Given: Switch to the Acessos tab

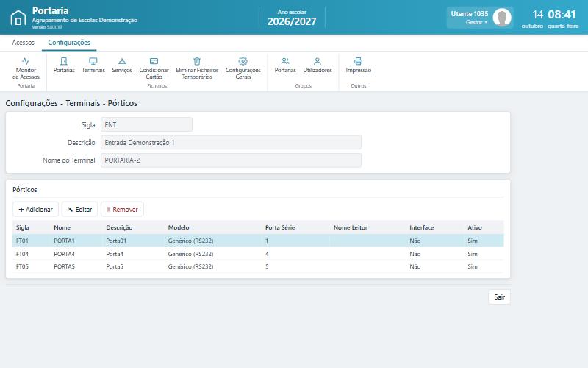Looking at the screenshot, I should click(x=24, y=43).
